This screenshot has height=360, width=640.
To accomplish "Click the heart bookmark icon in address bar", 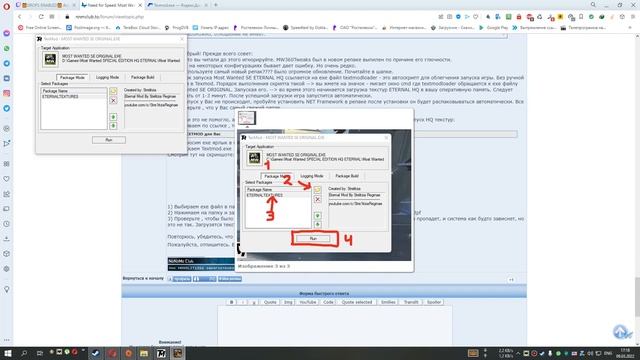I will [476, 17].
